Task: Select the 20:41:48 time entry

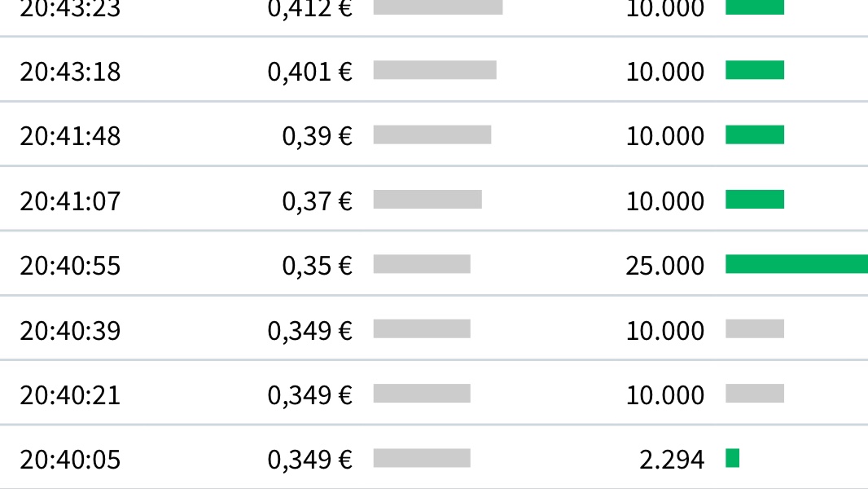Action: click(x=70, y=136)
